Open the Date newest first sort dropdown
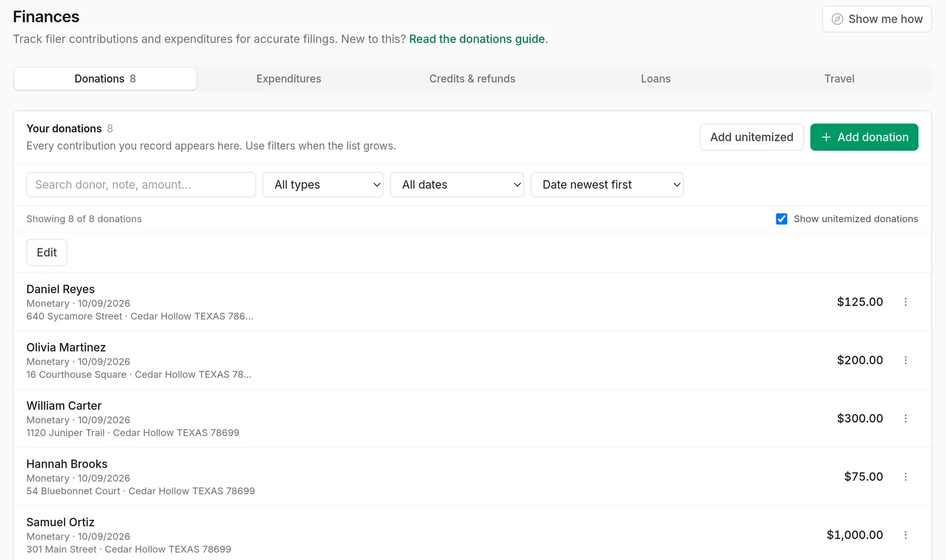946x560 pixels. pyautogui.click(x=607, y=184)
